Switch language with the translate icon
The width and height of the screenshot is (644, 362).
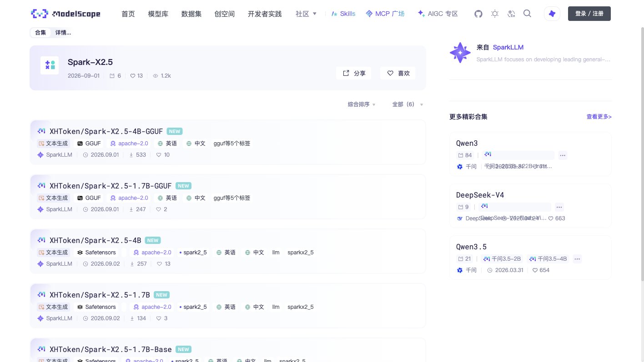tap(511, 14)
